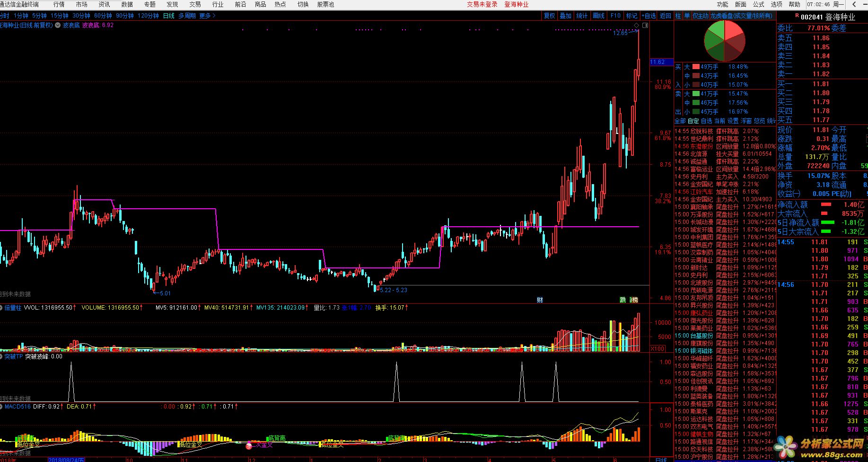Open the 交易 menu
This screenshot has width=868, height=462.
point(195,4)
